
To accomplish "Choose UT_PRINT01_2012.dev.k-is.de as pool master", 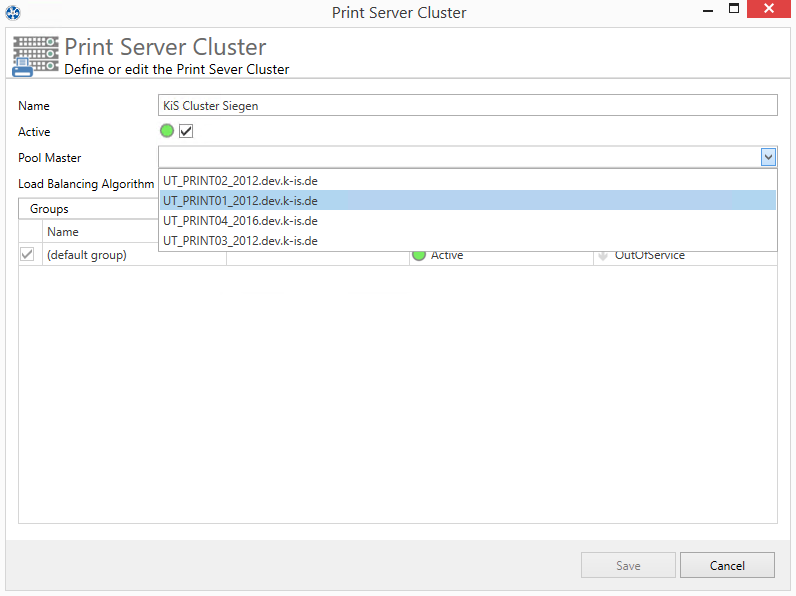I will tap(240, 201).
